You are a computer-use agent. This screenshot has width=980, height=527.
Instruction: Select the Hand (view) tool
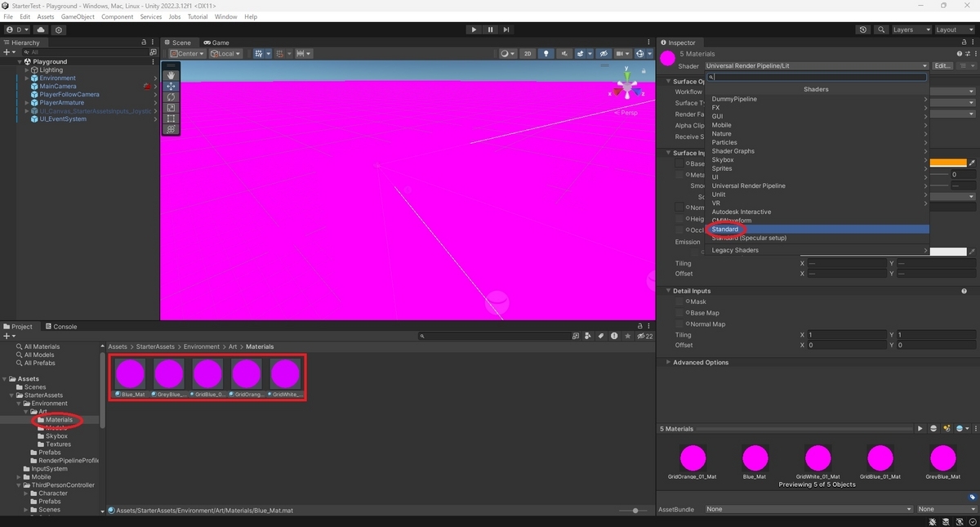pyautogui.click(x=171, y=75)
